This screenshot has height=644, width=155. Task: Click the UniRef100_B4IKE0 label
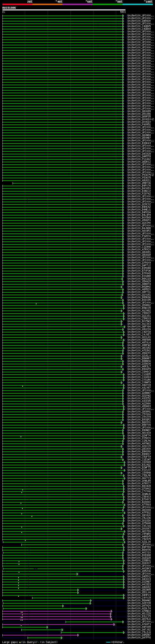tap(139, 188)
